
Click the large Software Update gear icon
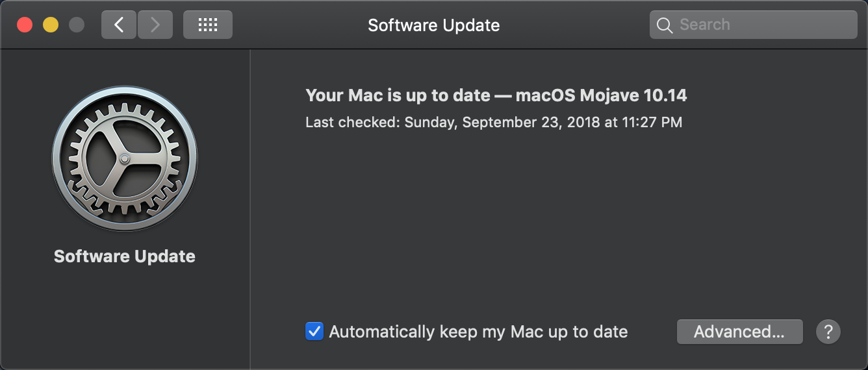[125, 159]
